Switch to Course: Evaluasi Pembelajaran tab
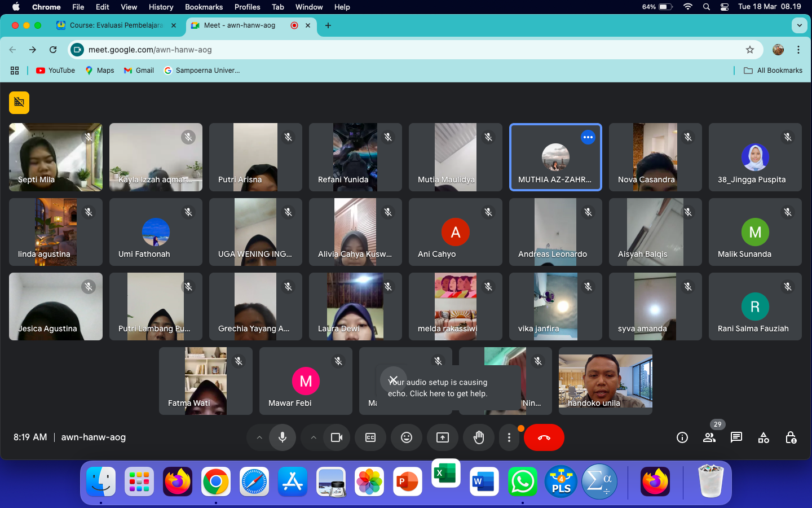 click(x=116, y=25)
